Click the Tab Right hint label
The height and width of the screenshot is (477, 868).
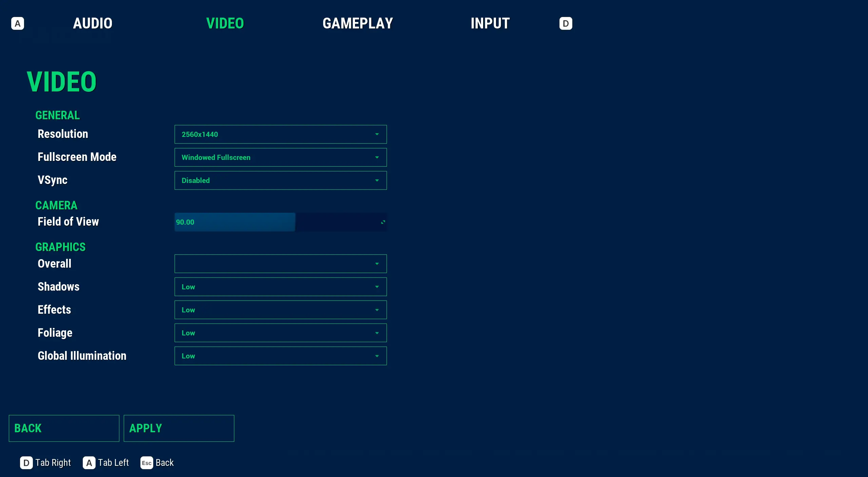[x=53, y=463]
